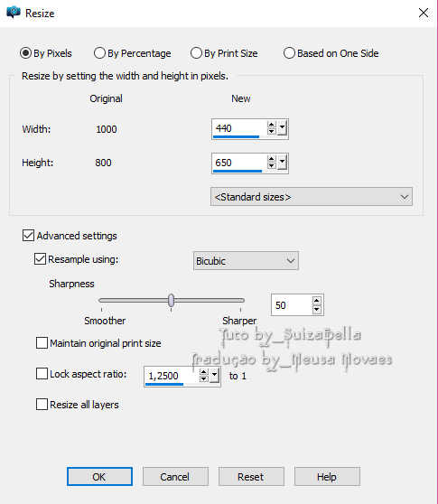
Task: Increase new Width with up arrow
Action: (x=272, y=125)
